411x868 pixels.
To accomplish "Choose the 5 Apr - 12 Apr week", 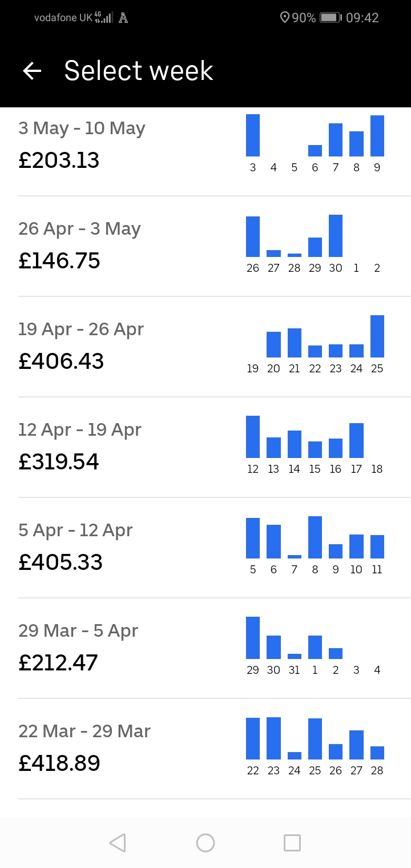I will tap(75, 547).
